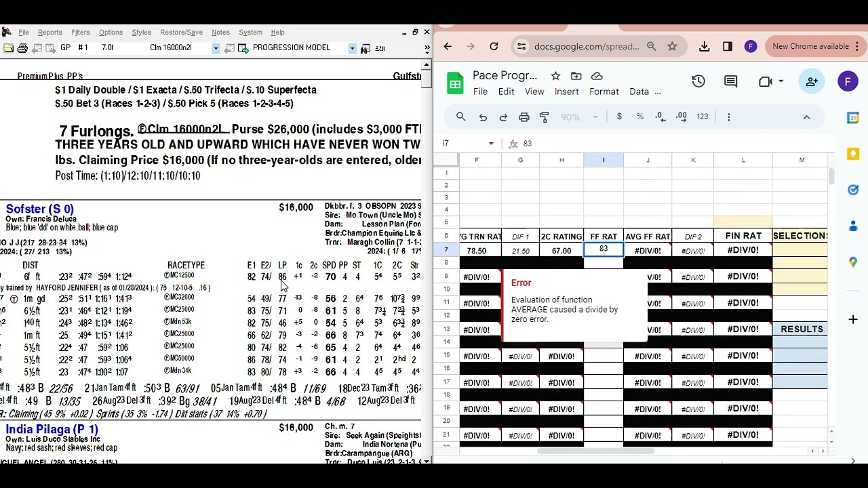The height and width of the screenshot is (488, 868).
Task: Start a Meet video call icon
Action: 765,81
